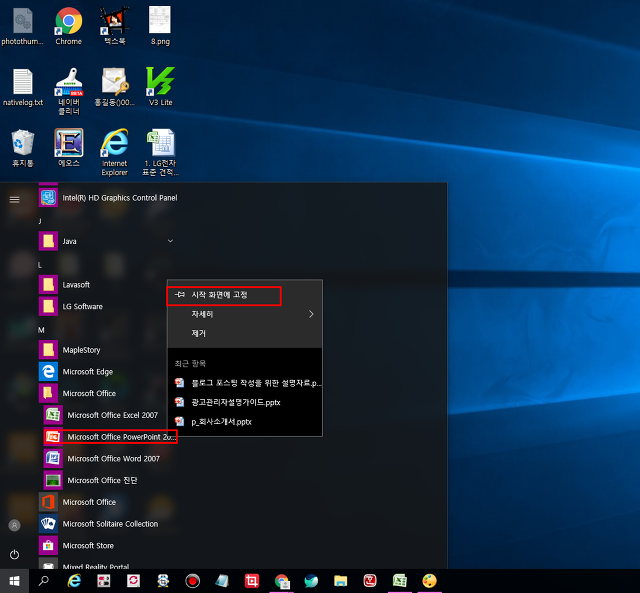Select the 픽스픽 desktop shortcut
640x593 pixels.
[115, 25]
